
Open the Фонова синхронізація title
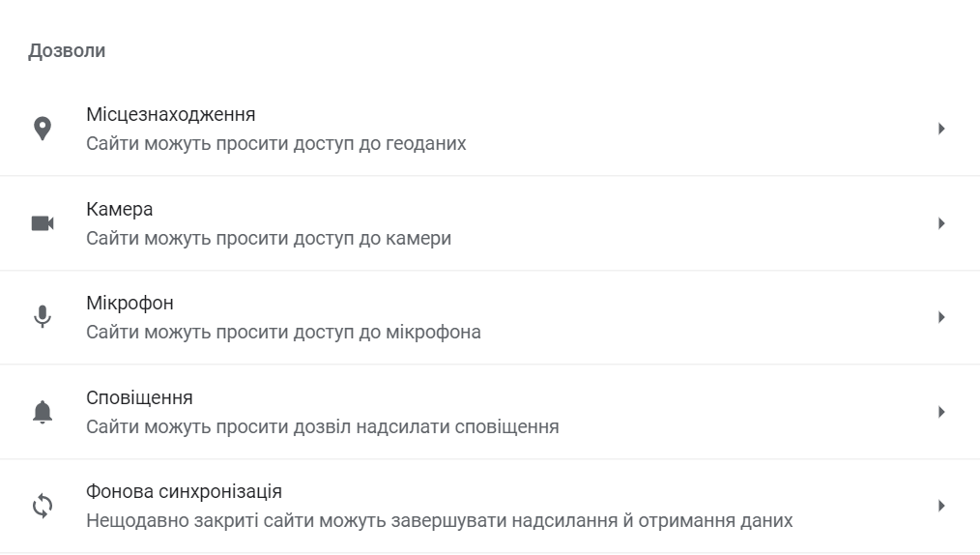tap(184, 491)
